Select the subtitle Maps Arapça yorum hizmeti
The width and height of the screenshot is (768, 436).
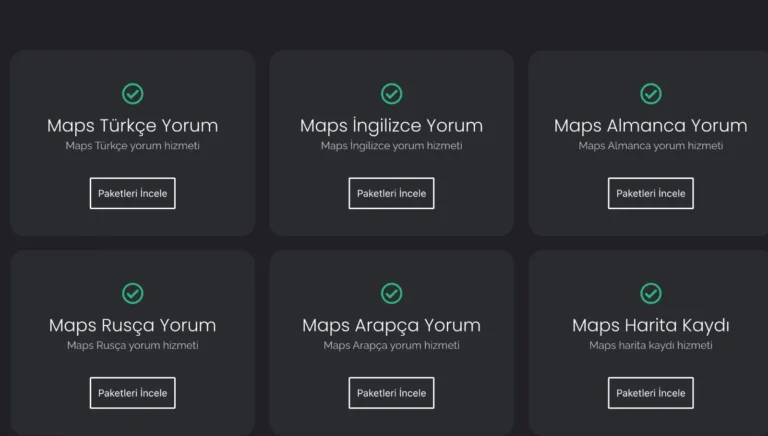(x=391, y=346)
